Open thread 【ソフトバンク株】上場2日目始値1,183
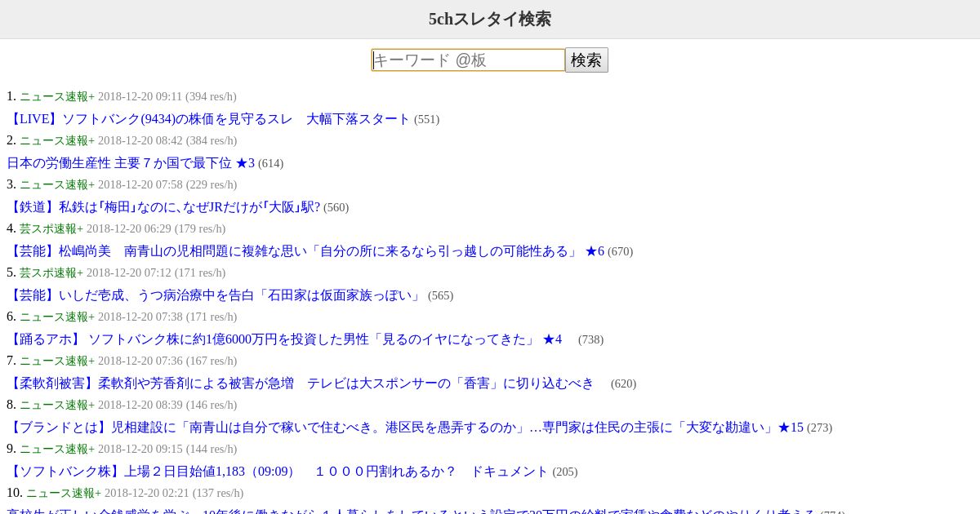 pyautogui.click(x=278, y=472)
